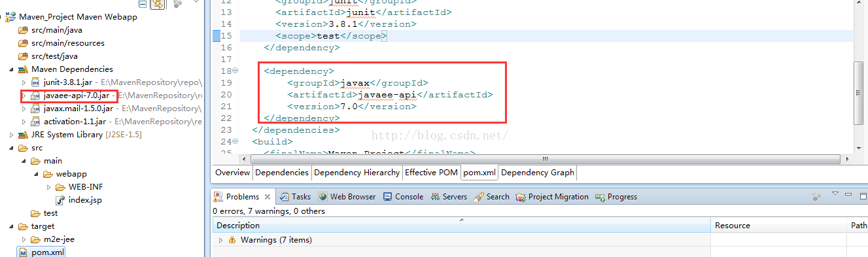Click the m2e-jee folder icon
868x257 pixels.
36,239
